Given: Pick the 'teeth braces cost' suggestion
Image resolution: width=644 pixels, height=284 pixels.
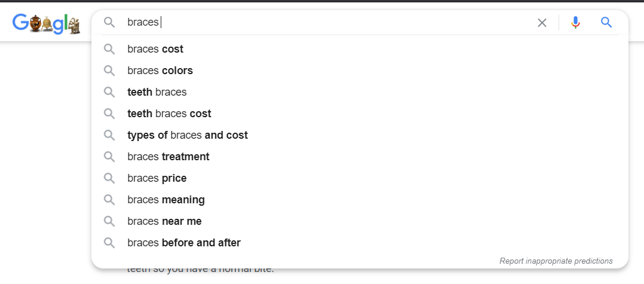Looking at the screenshot, I should [x=169, y=114].
